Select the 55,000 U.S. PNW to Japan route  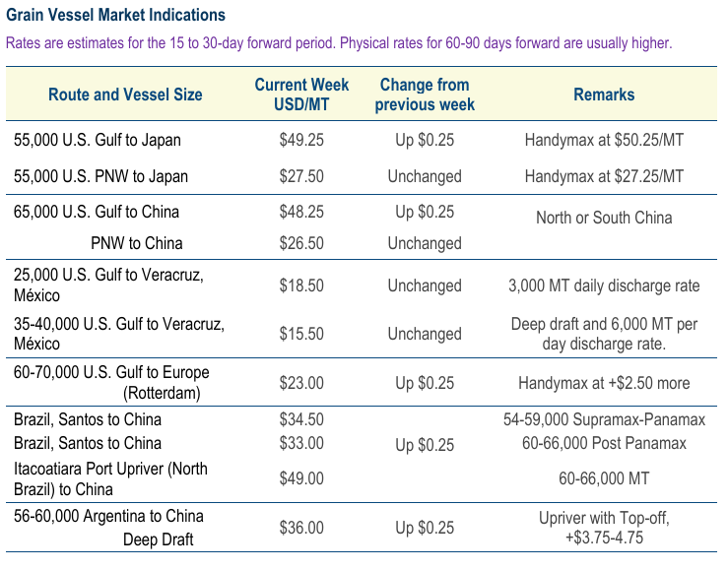[x=100, y=176]
